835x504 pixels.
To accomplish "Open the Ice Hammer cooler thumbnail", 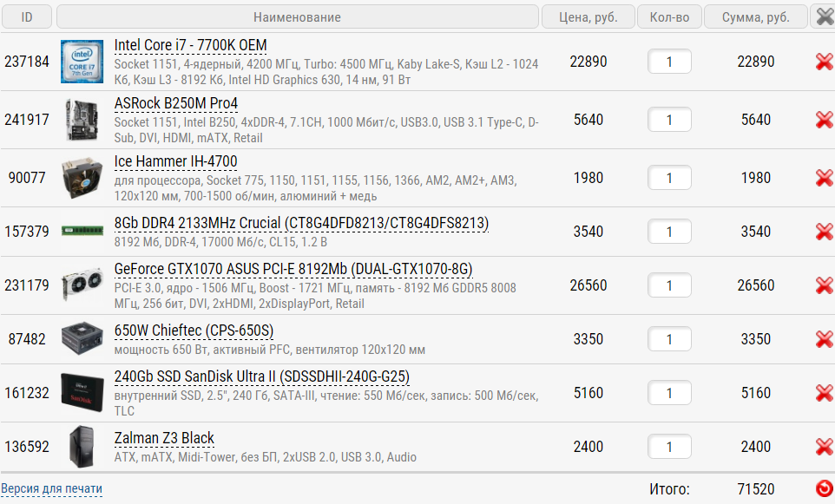I will pyautogui.click(x=82, y=178).
